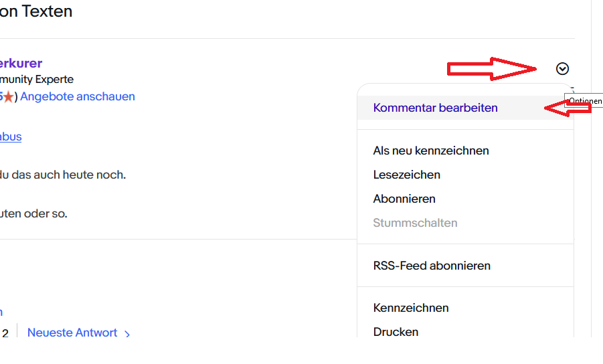The width and height of the screenshot is (603, 364).
Task: Select 'Kommentar bearbeiten' from the menu
Action: [x=435, y=108]
